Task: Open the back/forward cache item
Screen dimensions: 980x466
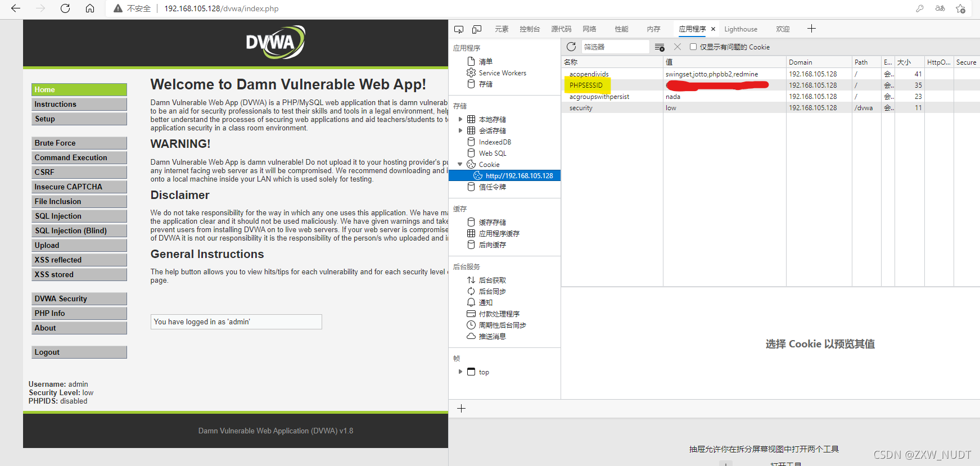Action: [x=486, y=245]
